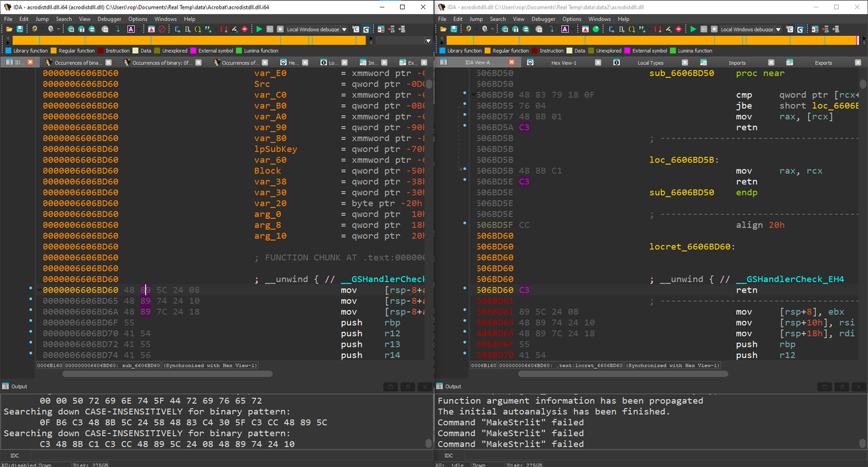Select IDC command button in right output pane
868x467 pixels.
(448, 455)
